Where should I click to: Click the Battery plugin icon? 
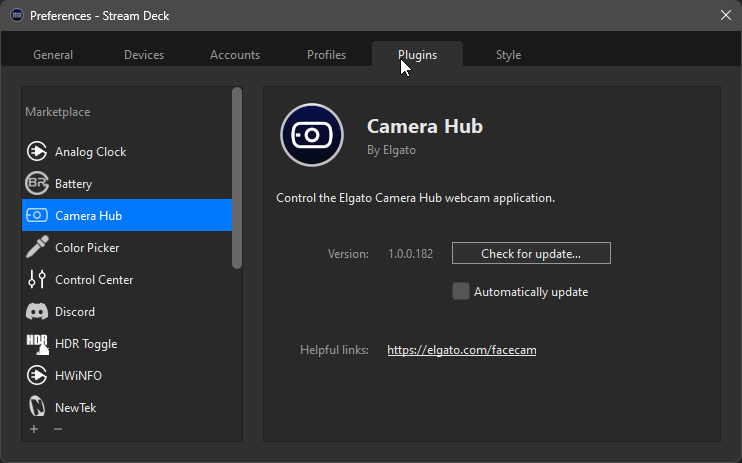pyautogui.click(x=37, y=183)
